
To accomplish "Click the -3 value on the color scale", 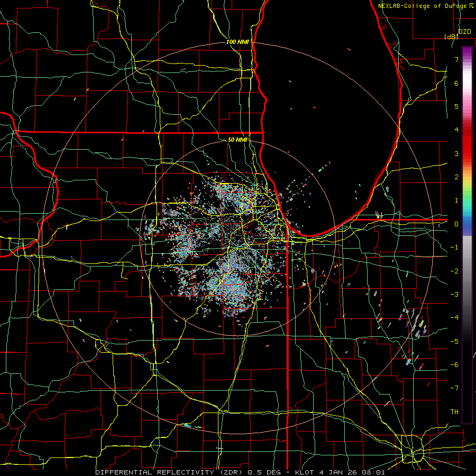I will 454,294.
